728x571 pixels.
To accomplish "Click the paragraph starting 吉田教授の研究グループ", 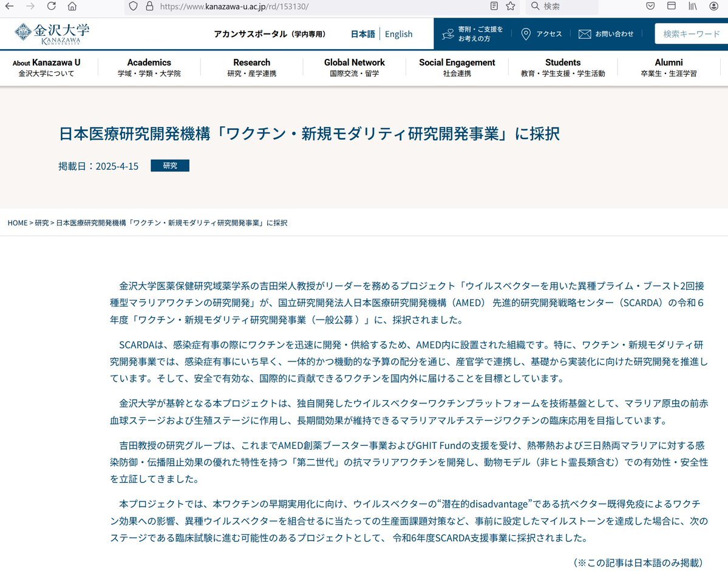I will click(x=409, y=462).
